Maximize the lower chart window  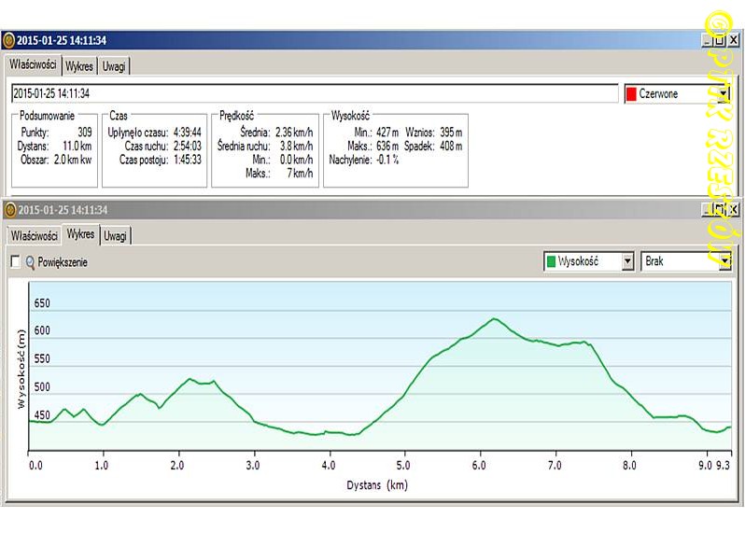(x=720, y=209)
